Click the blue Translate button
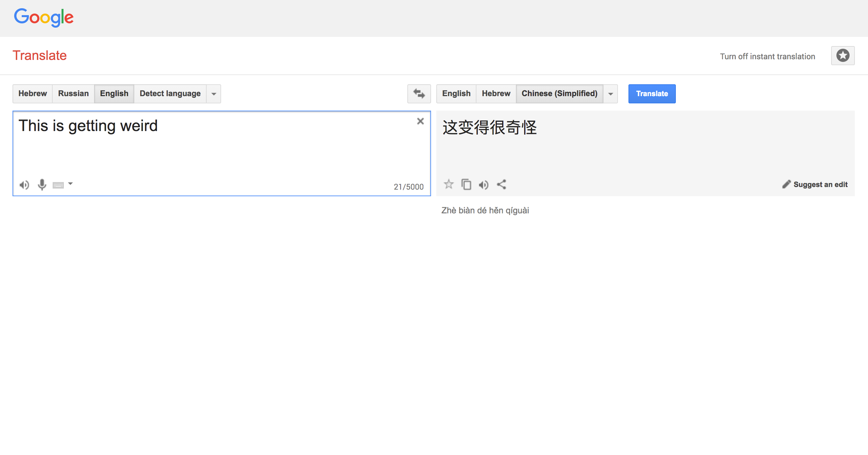The width and height of the screenshot is (868, 455). [652, 94]
